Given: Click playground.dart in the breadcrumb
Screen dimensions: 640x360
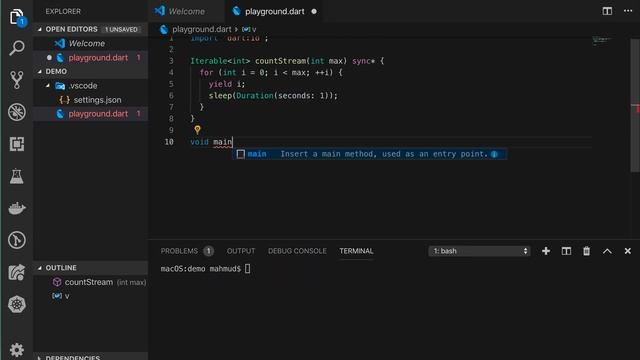Looking at the screenshot, I should pos(202,29).
